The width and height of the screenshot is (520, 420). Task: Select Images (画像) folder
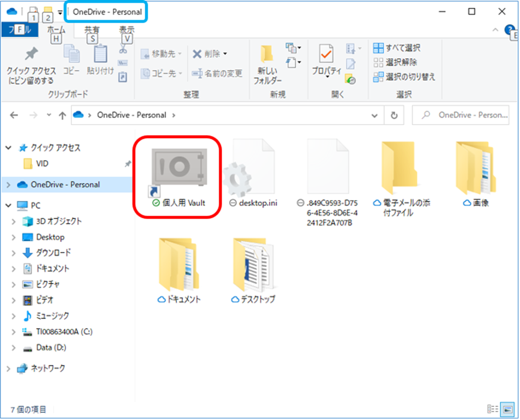tap(476, 173)
